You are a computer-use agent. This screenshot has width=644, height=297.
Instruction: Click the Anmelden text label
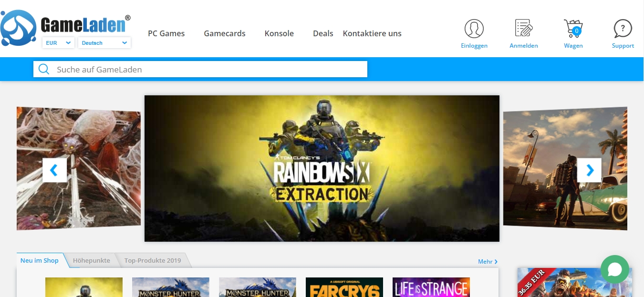(524, 46)
